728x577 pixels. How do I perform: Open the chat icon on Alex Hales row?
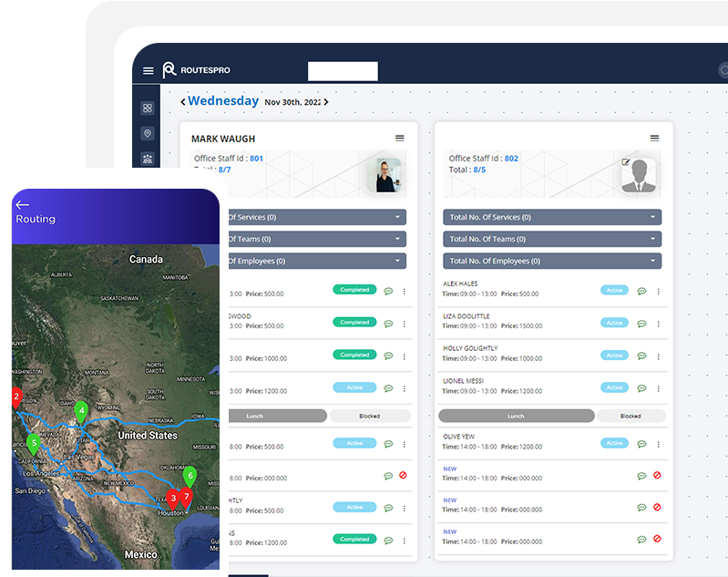tap(641, 291)
